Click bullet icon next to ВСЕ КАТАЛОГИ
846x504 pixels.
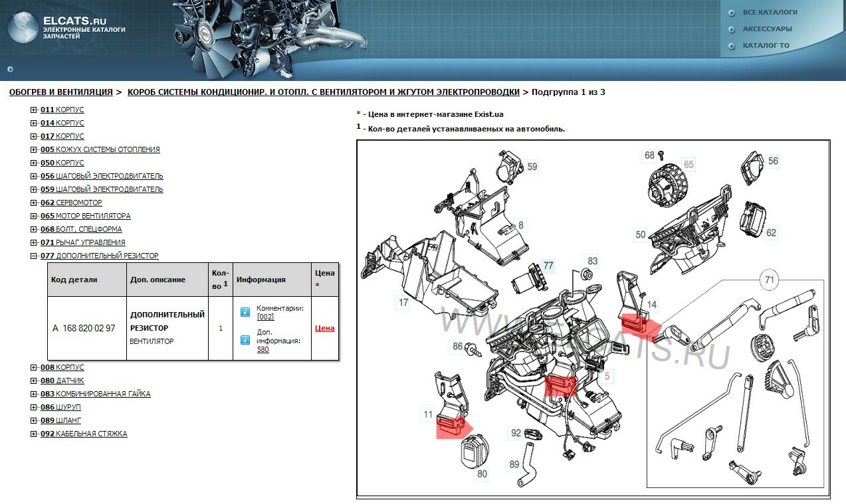point(731,13)
